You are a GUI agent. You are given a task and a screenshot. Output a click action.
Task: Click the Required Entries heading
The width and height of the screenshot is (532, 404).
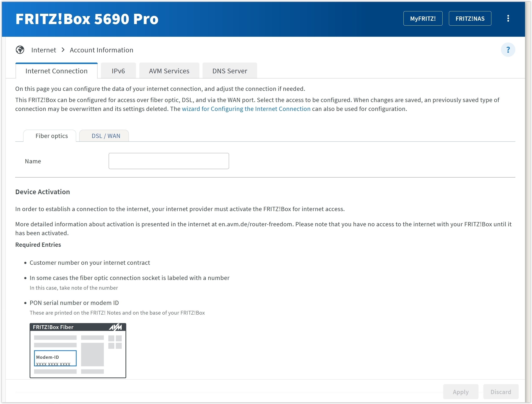(38, 244)
